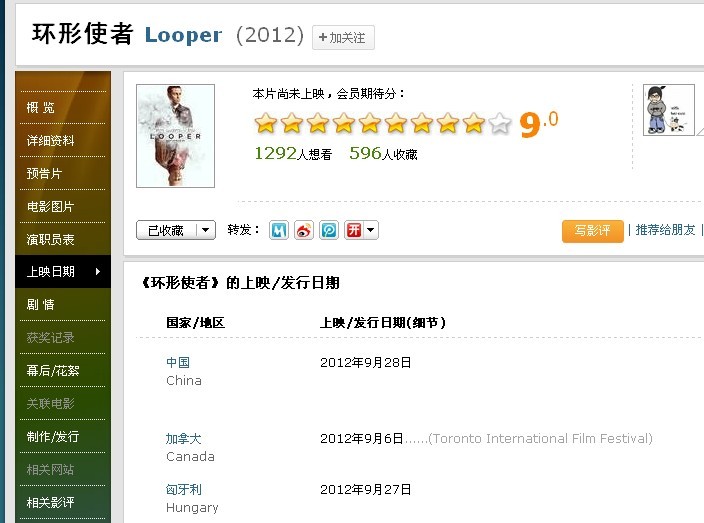Expand the 上映日期 sidebar arrow
This screenshot has height=523, width=704.
coord(98,271)
